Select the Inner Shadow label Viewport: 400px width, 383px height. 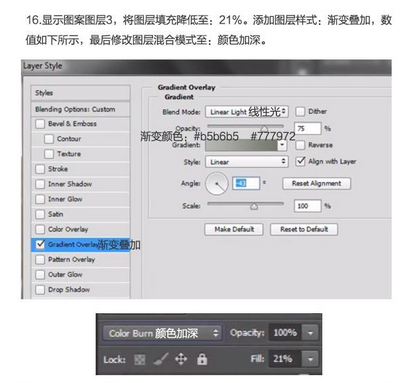pos(70,184)
